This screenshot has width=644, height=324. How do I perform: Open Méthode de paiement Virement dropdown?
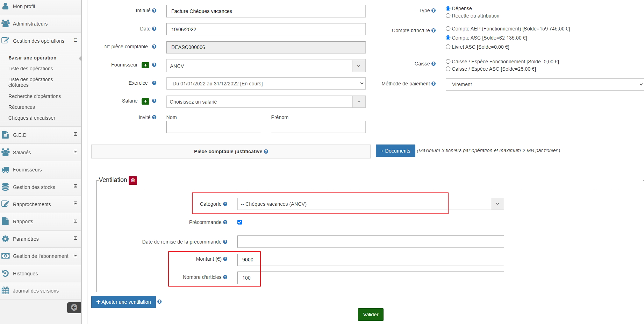[544, 84]
